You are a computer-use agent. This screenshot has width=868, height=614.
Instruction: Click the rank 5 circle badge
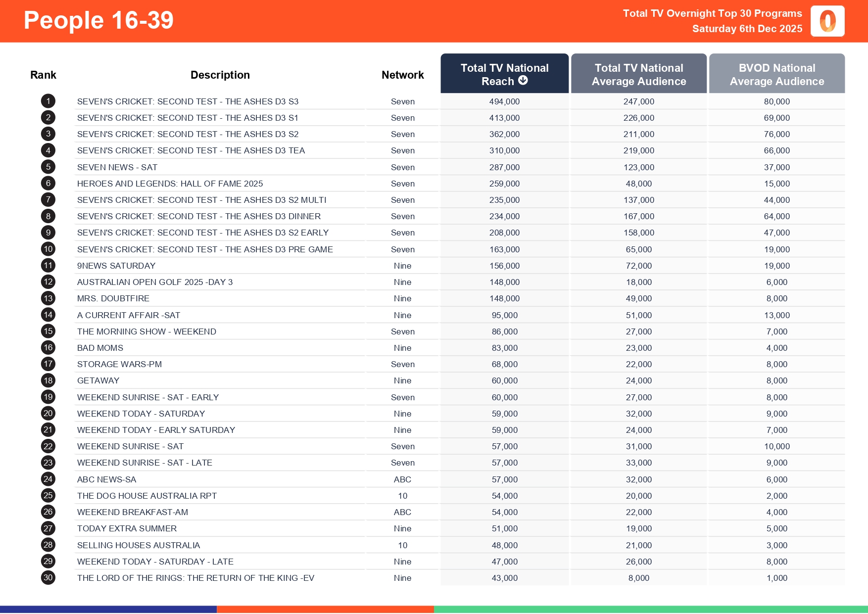pos(48,167)
